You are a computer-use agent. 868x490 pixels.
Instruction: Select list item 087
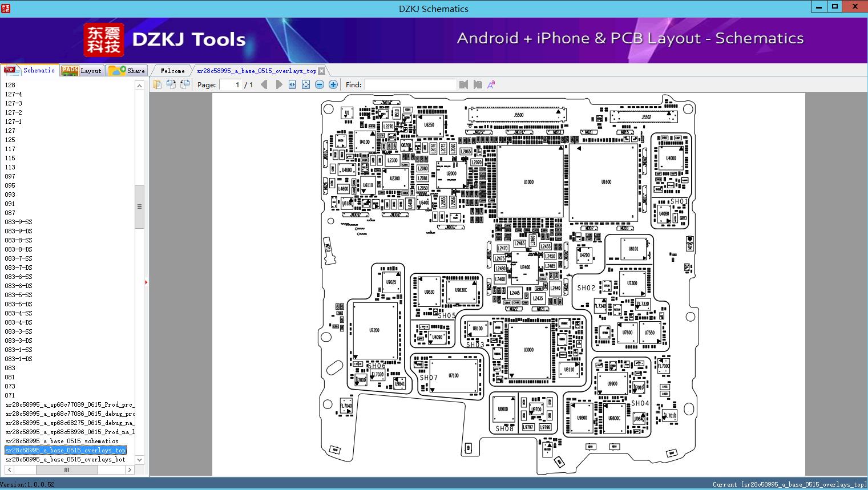10,213
